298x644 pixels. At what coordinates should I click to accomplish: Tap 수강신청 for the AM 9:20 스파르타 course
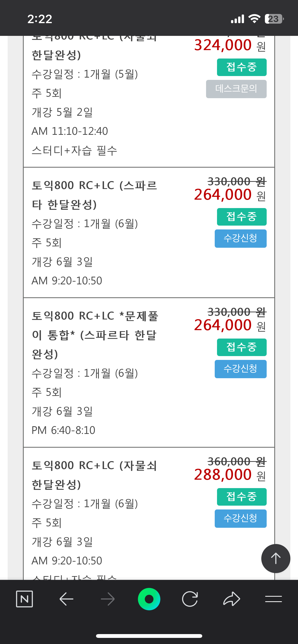(x=240, y=238)
